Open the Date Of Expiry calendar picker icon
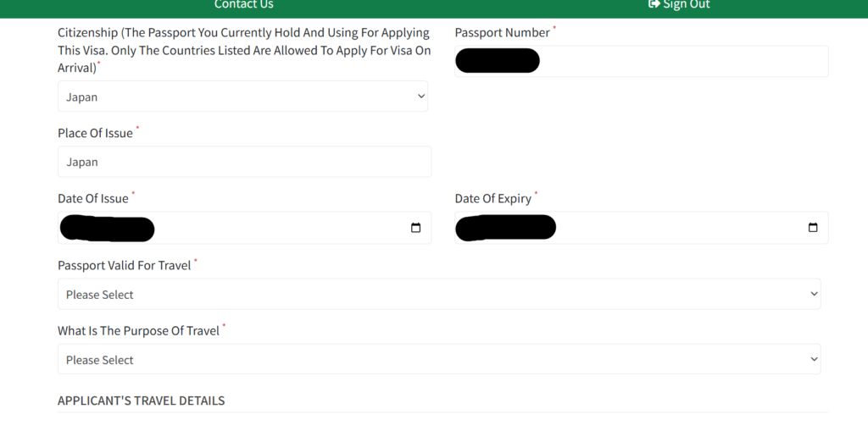This screenshot has height=431, width=868. [813, 228]
